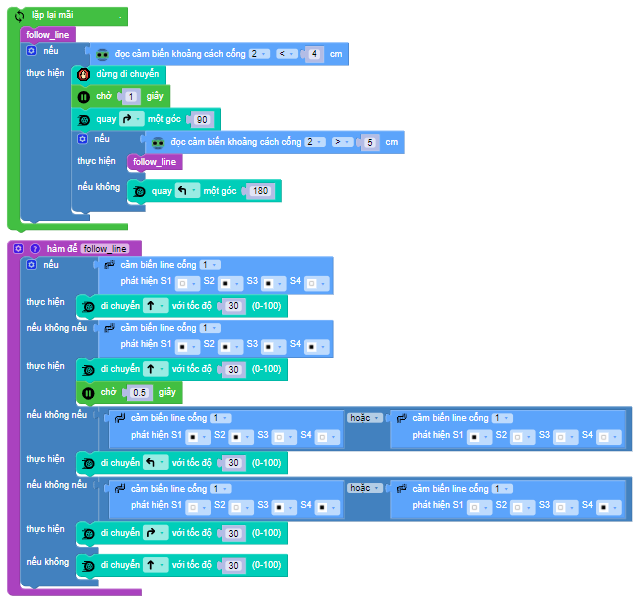Open the '<' comparison operator dropdown

[x=287, y=54]
